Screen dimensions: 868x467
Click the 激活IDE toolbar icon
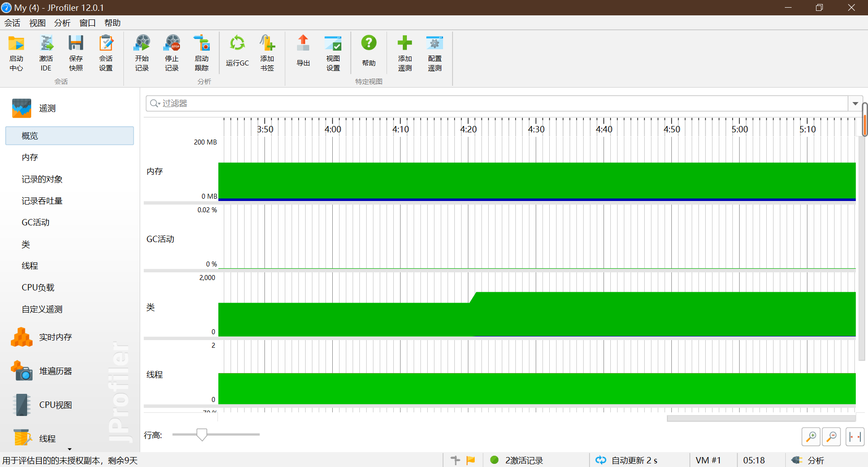click(46, 53)
